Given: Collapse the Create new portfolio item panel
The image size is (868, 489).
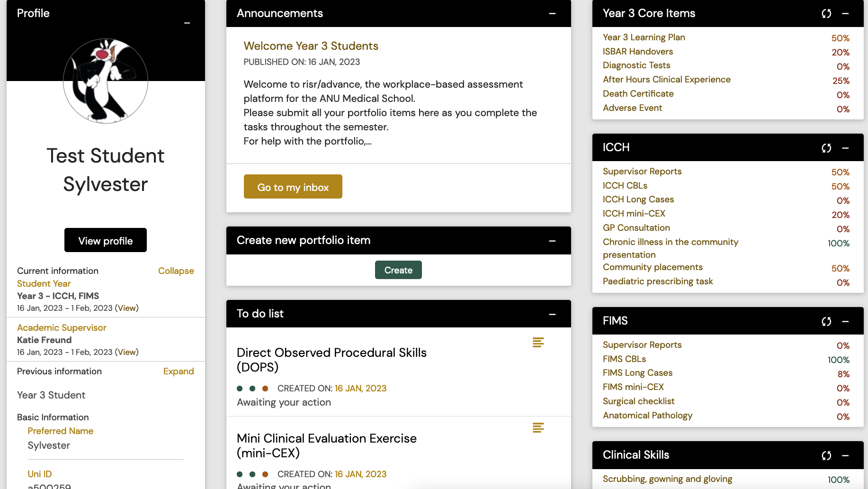Looking at the screenshot, I should (552, 241).
